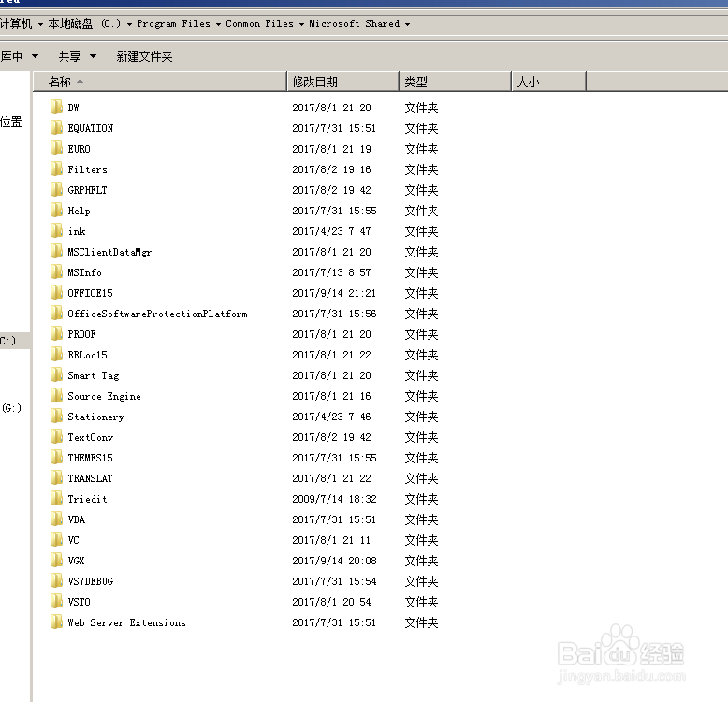Select the Source Engine folder name
Image resolution: width=728 pixels, height=702 pixels.
point(105,396)
